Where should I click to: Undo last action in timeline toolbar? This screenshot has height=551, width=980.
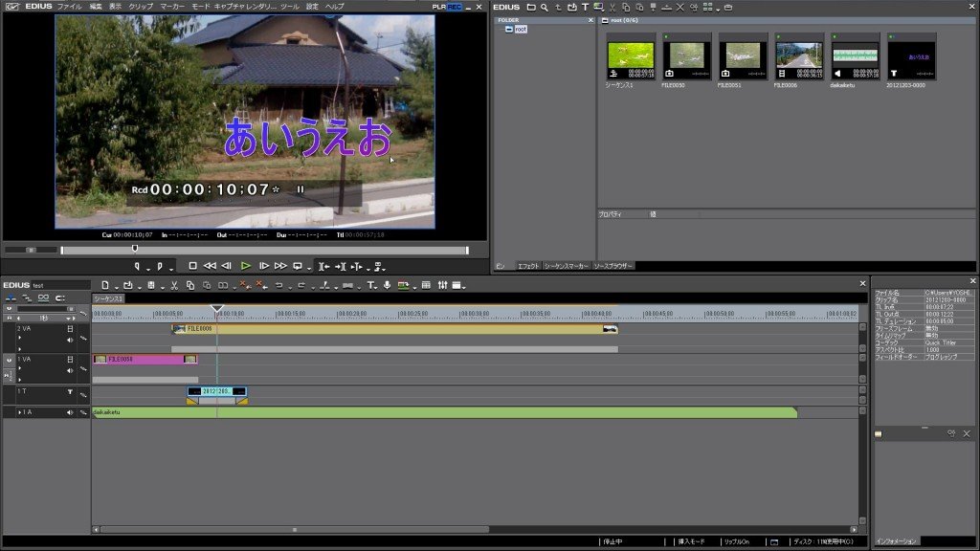coord(278,285)
